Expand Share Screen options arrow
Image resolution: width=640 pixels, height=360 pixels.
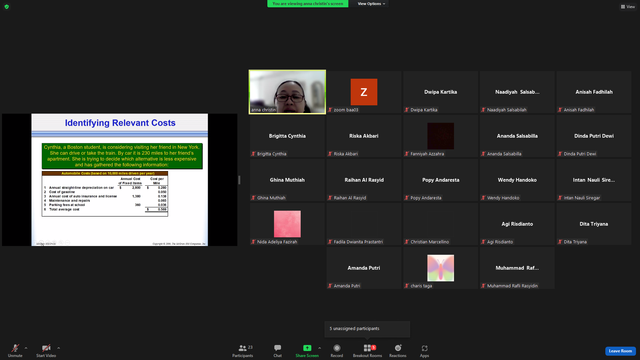tap(319, 348)
